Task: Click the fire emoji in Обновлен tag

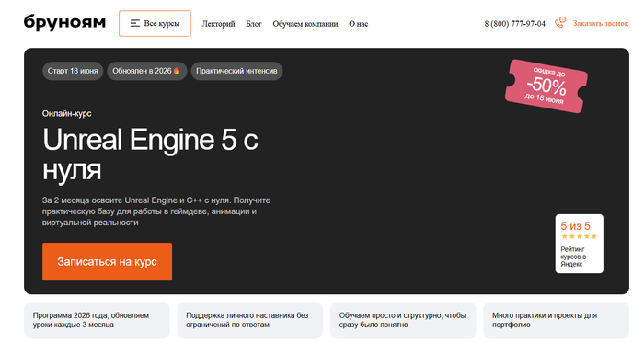Action: (x=177, y=71)
